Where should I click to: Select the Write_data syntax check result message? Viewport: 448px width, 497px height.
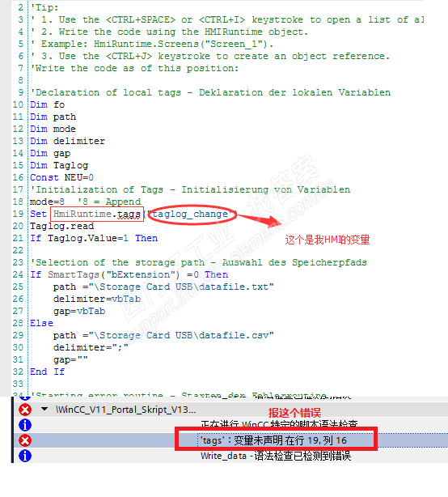click(276, 456)
